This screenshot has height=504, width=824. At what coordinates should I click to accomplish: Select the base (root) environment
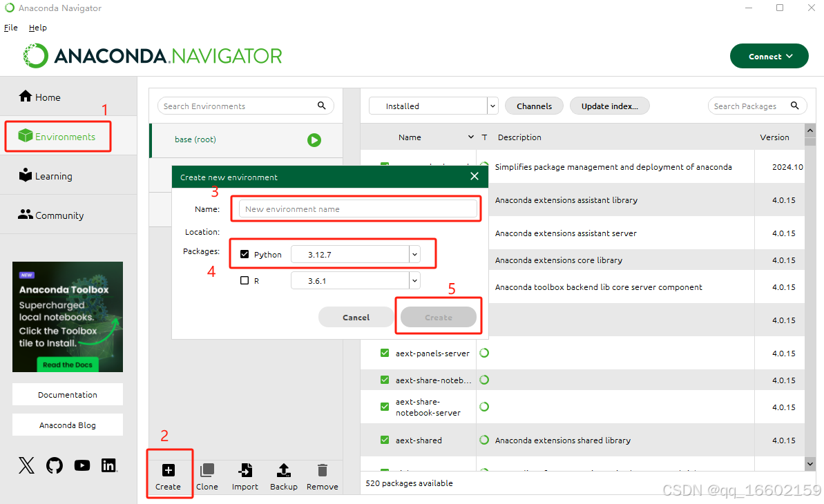click(247, 139)
